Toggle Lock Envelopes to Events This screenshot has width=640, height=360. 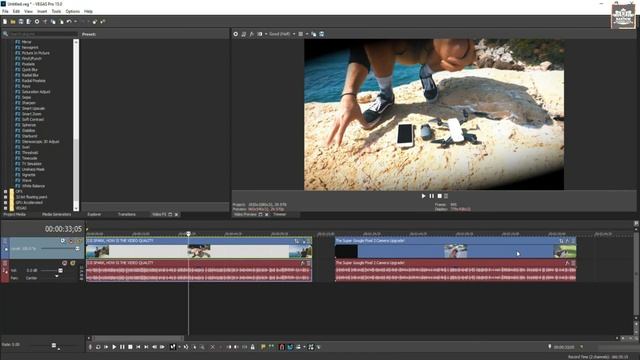[311, 347]
